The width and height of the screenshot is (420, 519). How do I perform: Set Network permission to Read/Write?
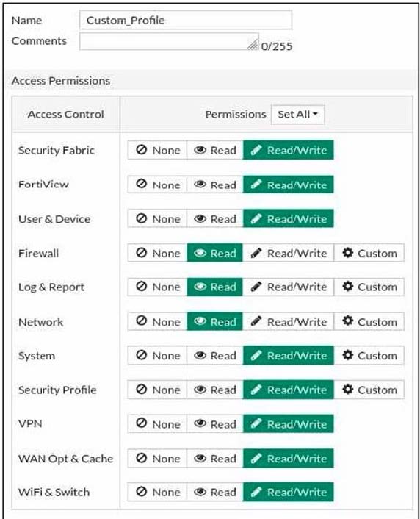[289, 321]
